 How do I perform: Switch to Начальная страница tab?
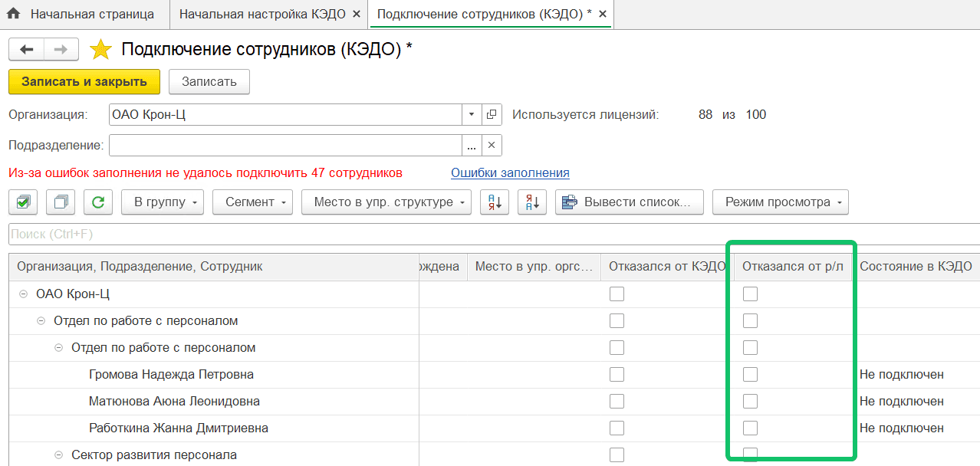(x=84, y=15)
